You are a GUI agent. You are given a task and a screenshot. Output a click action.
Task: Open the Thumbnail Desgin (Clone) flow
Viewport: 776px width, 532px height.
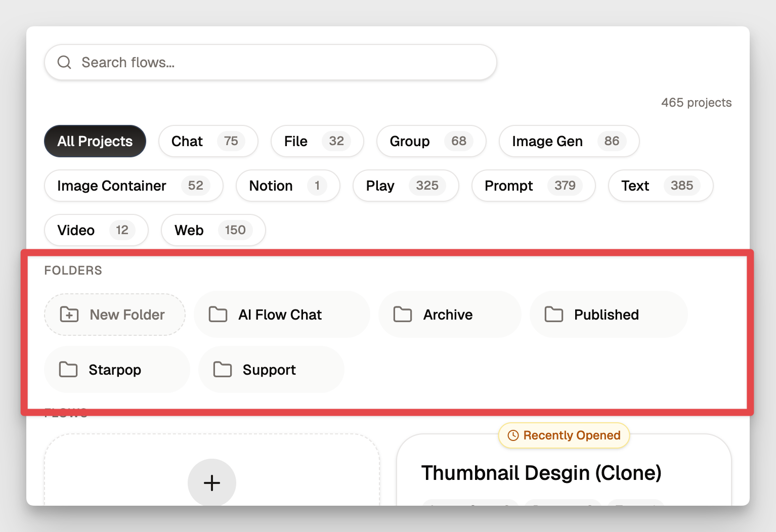click(x=541, y=473)
